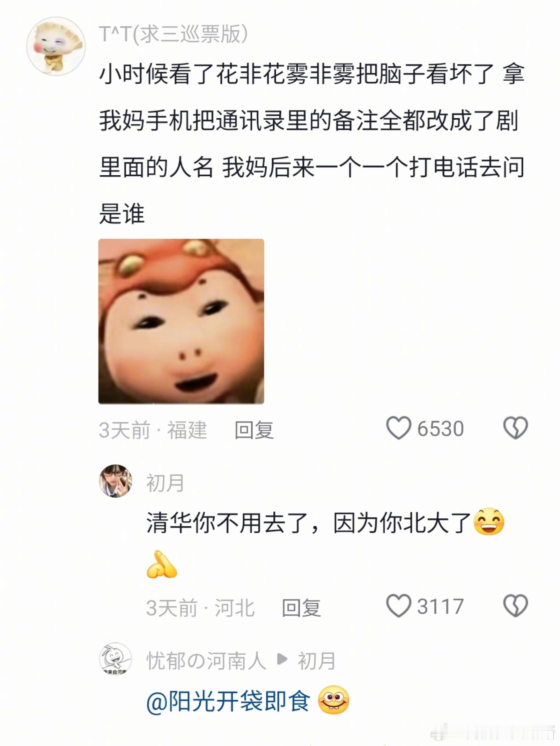This screenshot has height=746, width=560.
Task: Like the top comment with 6530 likes
Action: 398,428
